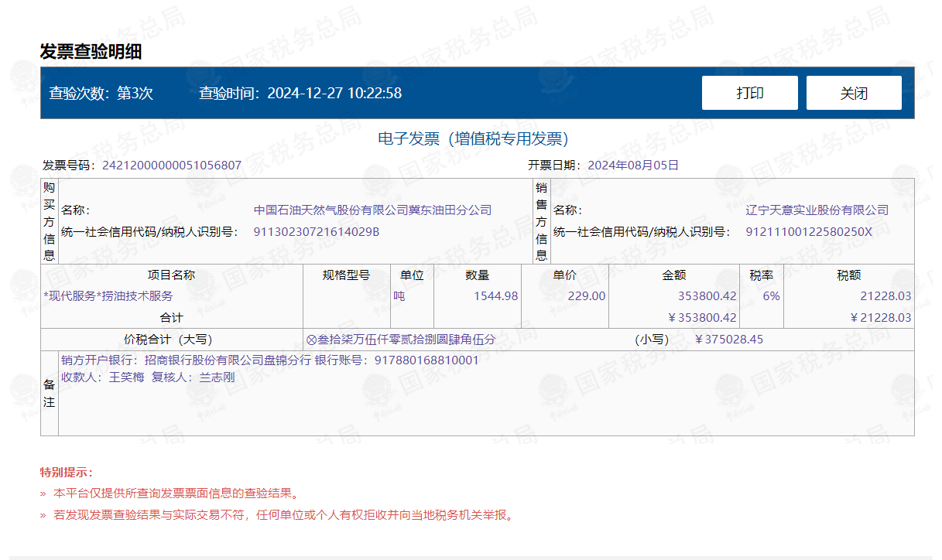Select the 发票查验明细 page heading
Viewport: 942px width, 560px height.
coord(91,52)
